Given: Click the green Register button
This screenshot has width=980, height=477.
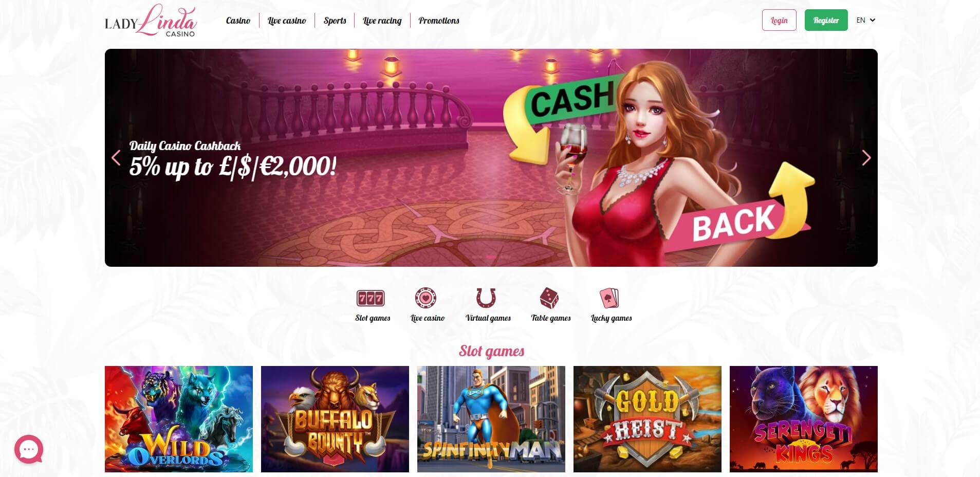Looking at the screenshot, I should coord(826,20).
